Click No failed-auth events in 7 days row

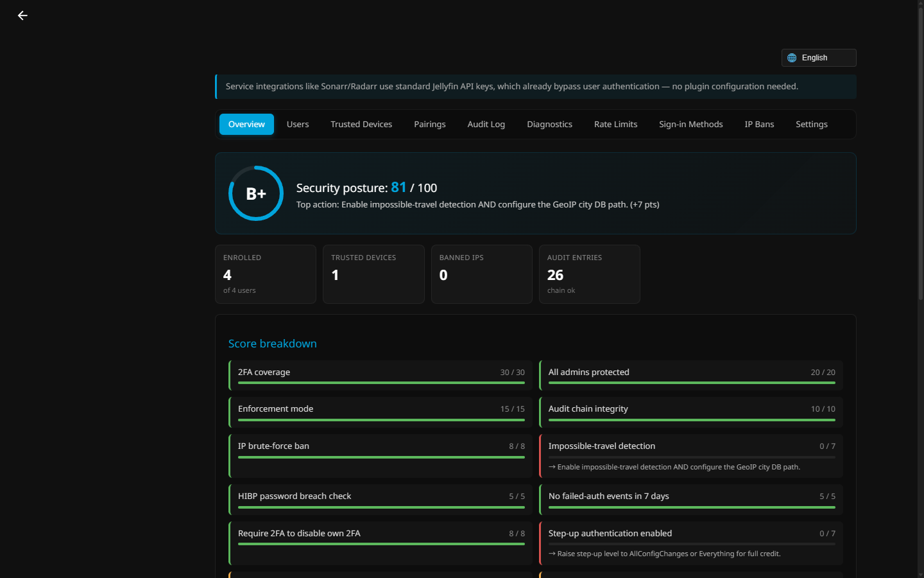pos(691,500)
